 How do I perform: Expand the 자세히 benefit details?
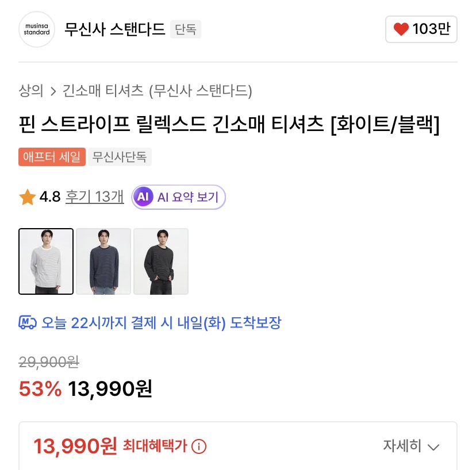point(402,446)
